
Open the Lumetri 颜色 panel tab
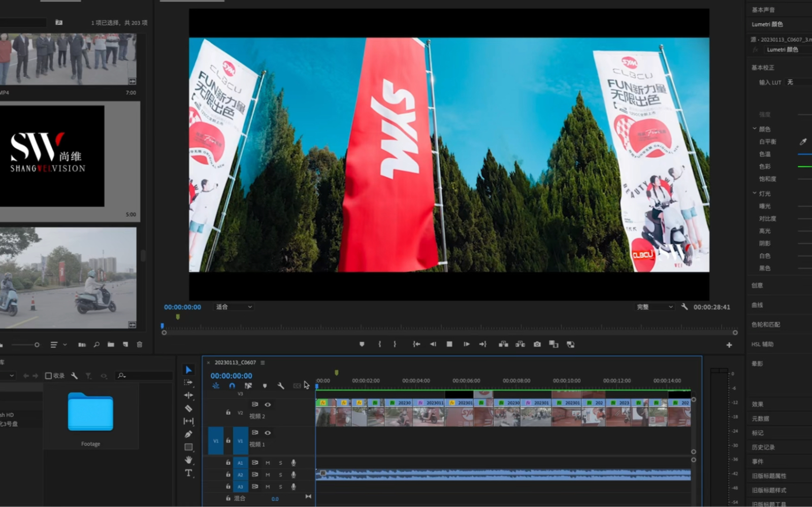tap(767, 24)
